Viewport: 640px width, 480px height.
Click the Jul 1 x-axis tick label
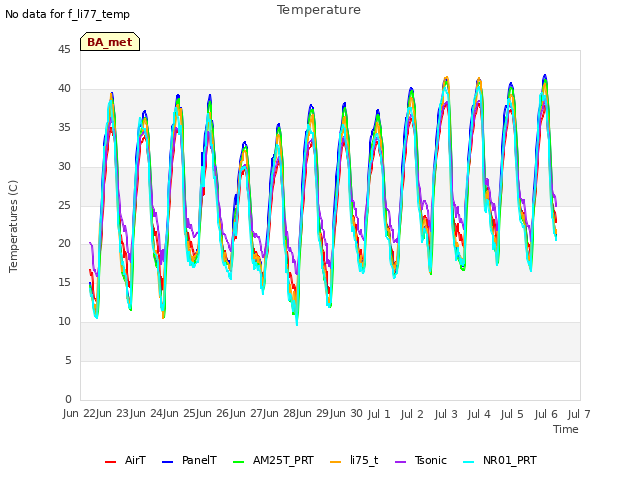coord(379,414)
